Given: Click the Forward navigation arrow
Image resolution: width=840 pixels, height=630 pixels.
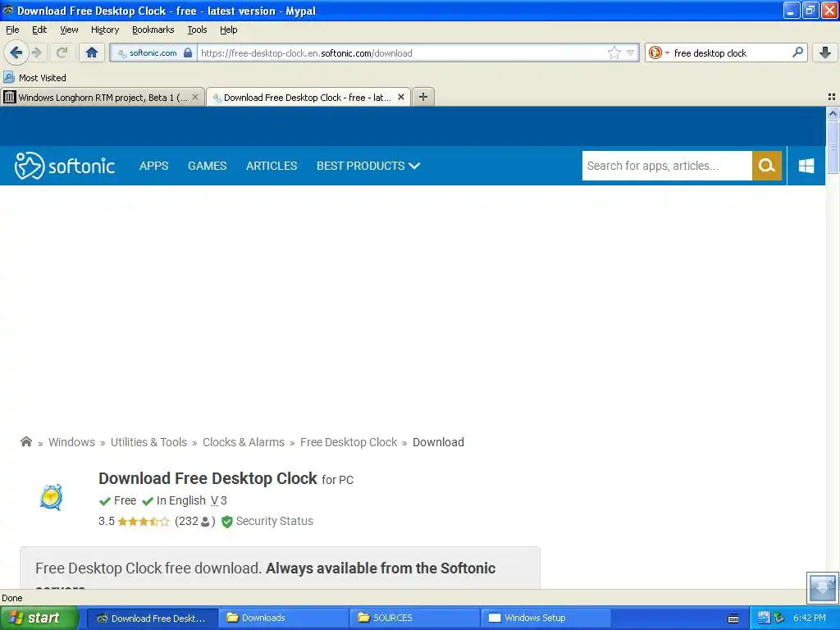Looking at the screenshot, I should tap(37, 52).
